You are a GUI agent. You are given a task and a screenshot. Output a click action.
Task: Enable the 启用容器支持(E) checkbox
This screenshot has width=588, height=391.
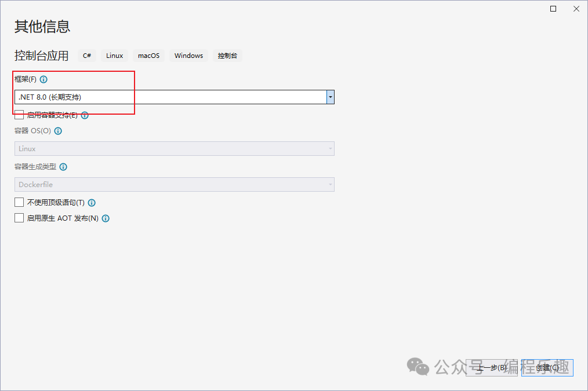[19, 115]
